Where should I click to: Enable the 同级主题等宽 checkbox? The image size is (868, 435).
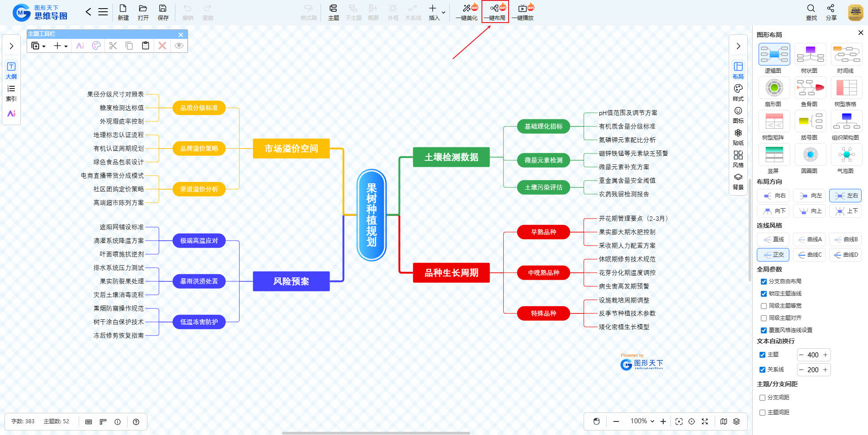pyautogui.click(x=764, y=306)
